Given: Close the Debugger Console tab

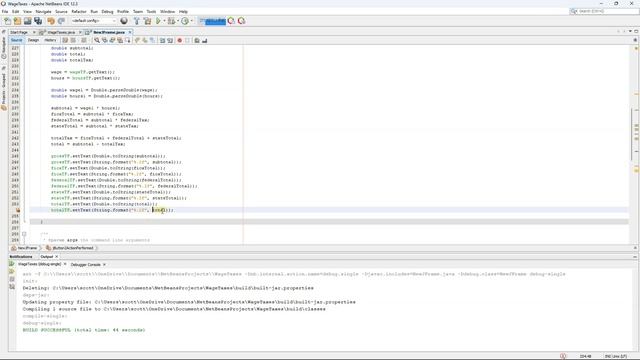Looking at the screenshot, I should click(104, 264).
